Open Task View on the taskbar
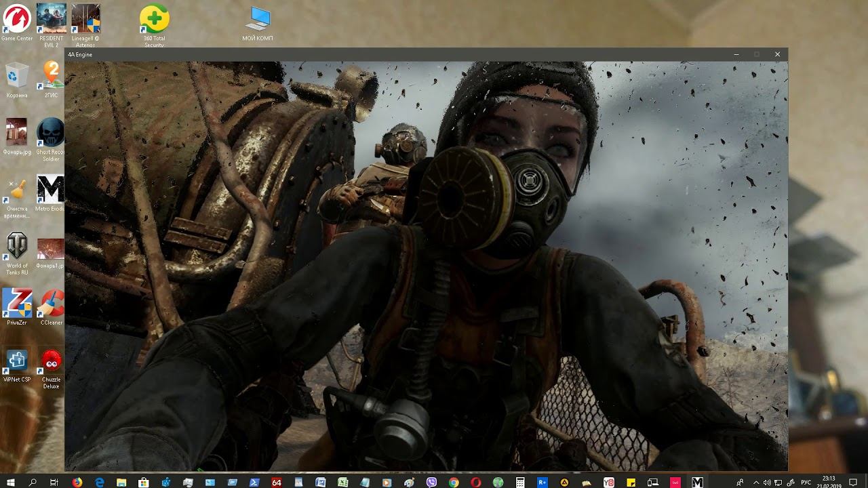Screen dimensions: 868x488 click(54, 482)
